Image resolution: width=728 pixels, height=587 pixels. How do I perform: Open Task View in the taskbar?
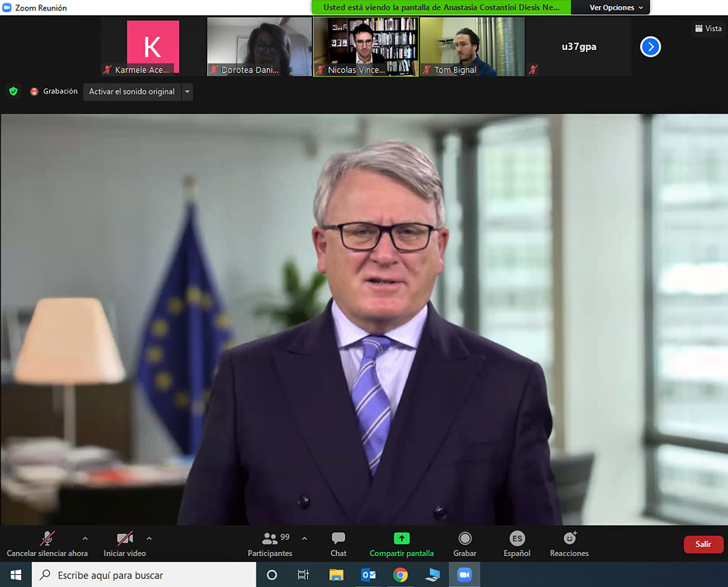pos(303,575)
